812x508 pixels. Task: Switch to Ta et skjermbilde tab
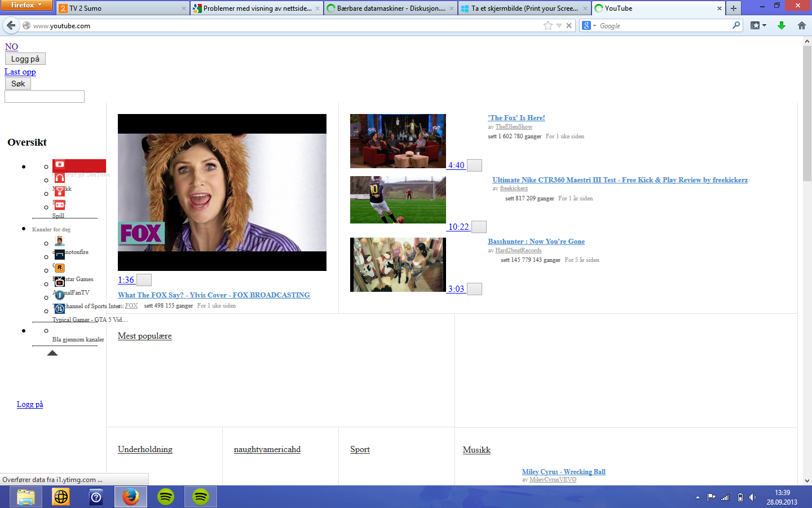tap(524, 8)
